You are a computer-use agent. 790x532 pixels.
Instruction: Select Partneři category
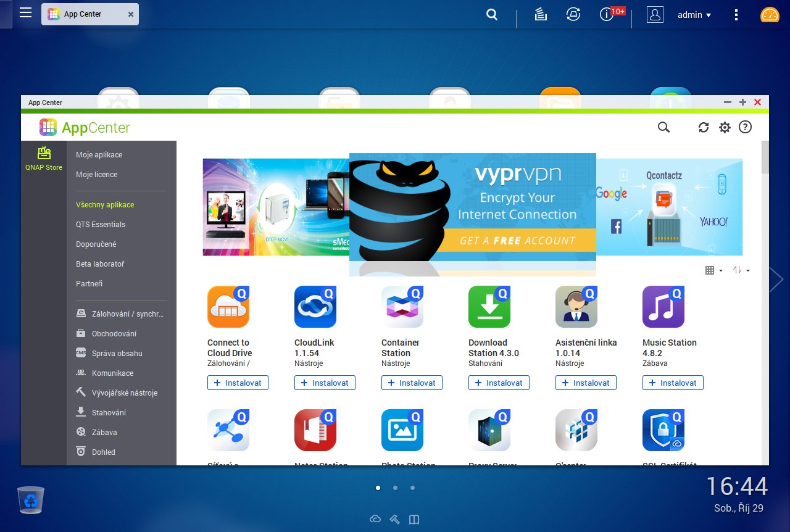pyautogui.click(x=89, y=283)
